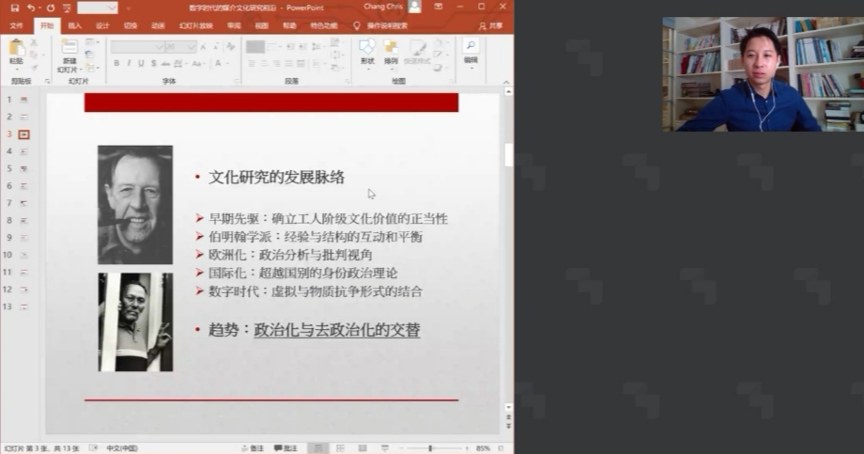Click the Paste (粘贴) clipboard icon
The image size is (864, 454).
coord(16,49)
